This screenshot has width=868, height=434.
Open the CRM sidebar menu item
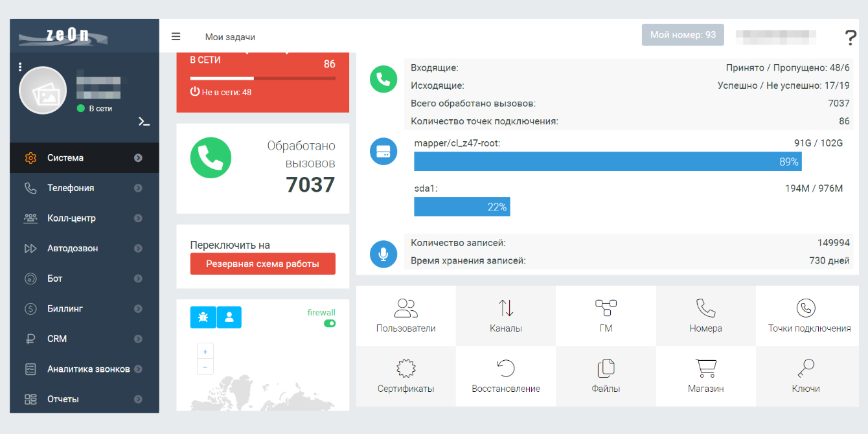tap(84, 339)
